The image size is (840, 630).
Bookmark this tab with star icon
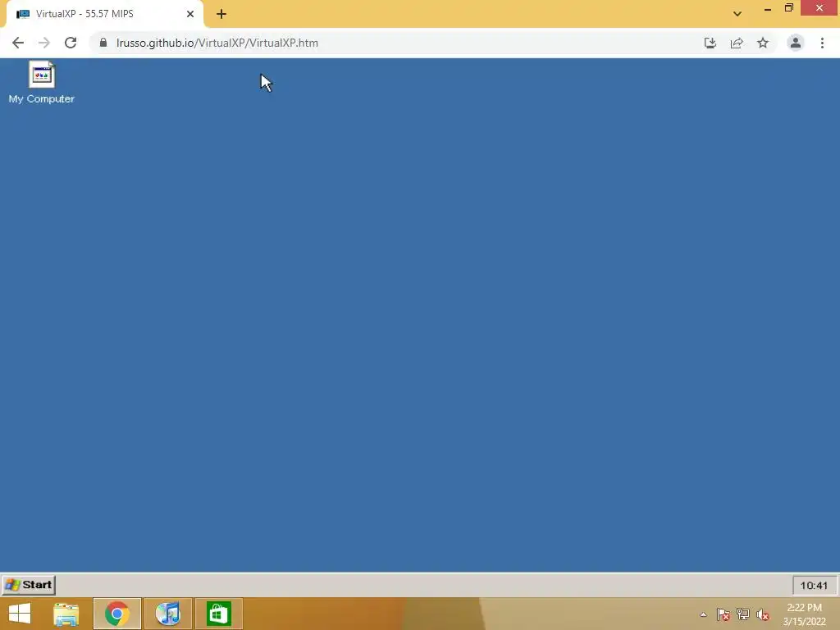763,43
